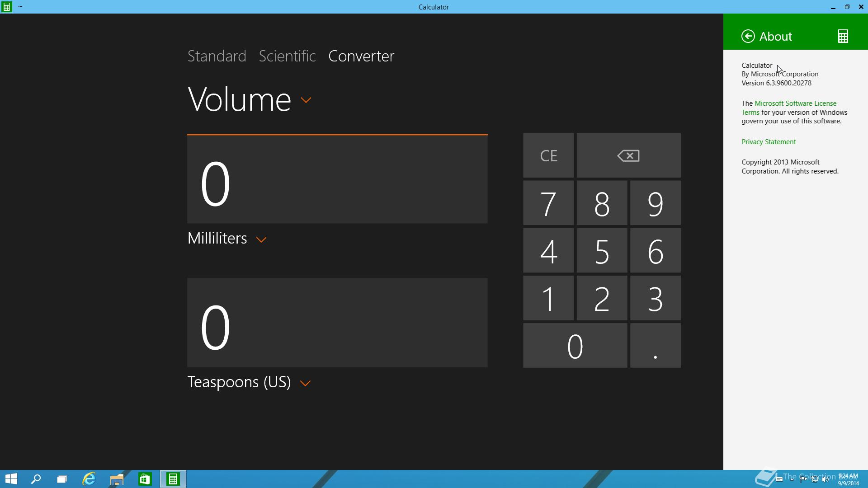Viewport: 868px width, 488px height.
Task: Open File Explorer from the taskbar
Action: tap(117, 479)
